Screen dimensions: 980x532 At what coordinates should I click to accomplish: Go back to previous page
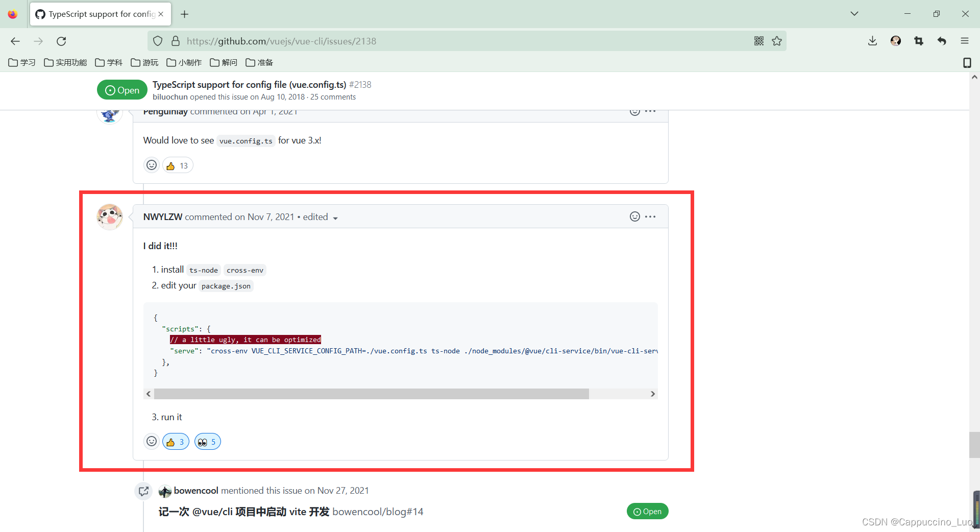click(15, 41)
